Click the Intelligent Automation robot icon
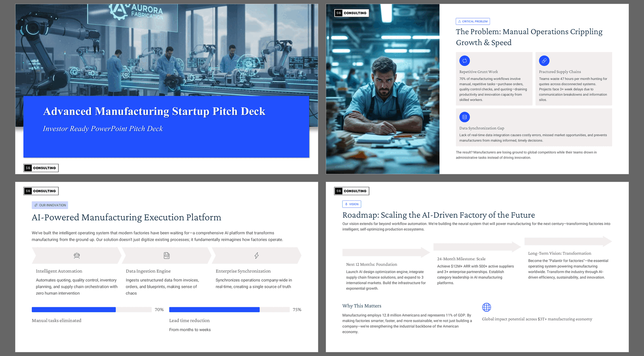This screenshot has height=356, width=644. tap(77, 256)
